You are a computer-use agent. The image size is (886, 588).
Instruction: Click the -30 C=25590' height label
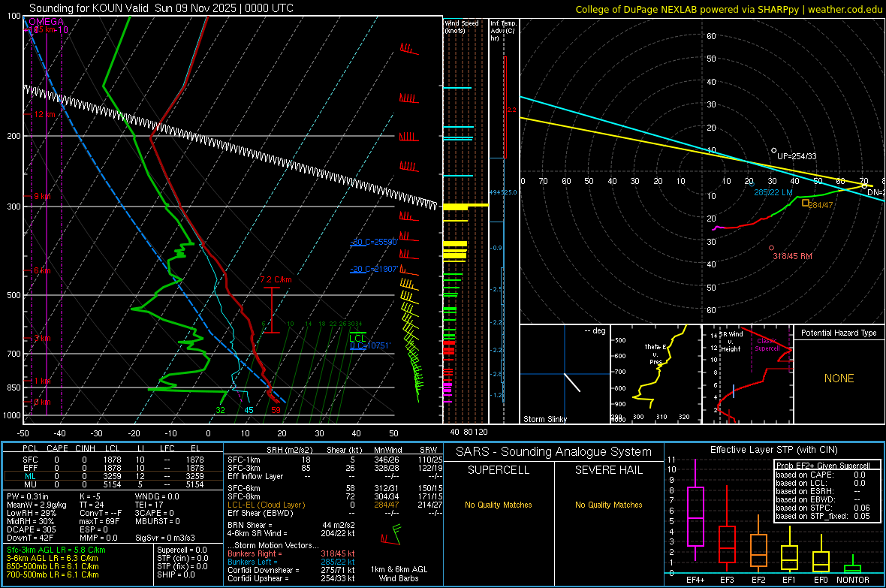point(373,242)
